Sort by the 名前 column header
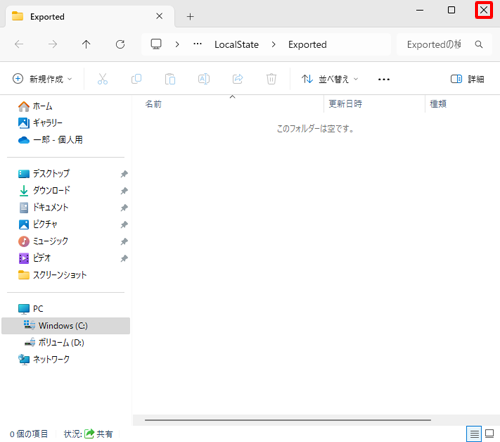The height and width of the screenshot is (442, 500). [x=153, y=104]
